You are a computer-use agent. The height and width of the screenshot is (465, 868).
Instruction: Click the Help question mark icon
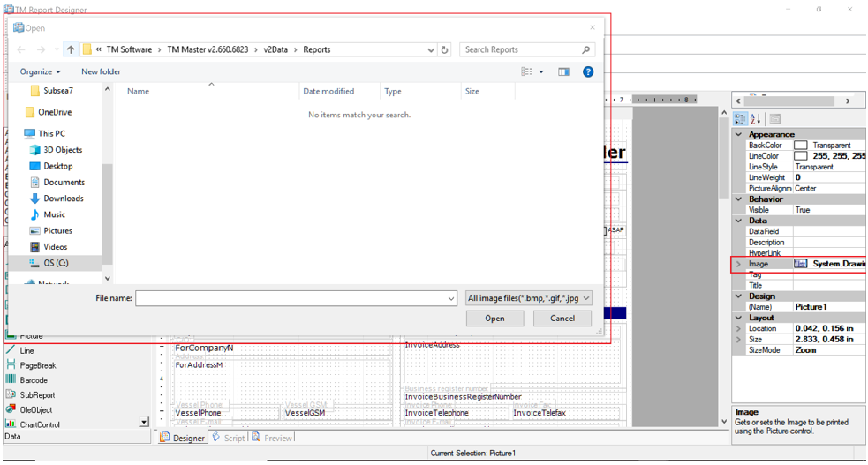[x=588, y=71]
